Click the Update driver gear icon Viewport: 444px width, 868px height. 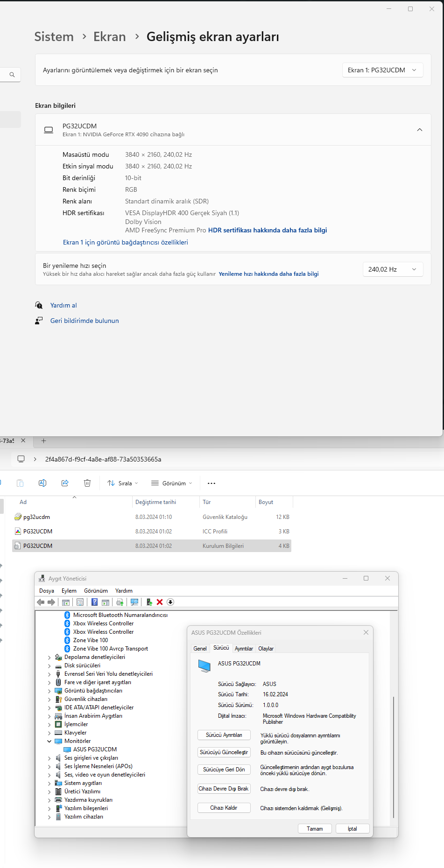point(120,602)
